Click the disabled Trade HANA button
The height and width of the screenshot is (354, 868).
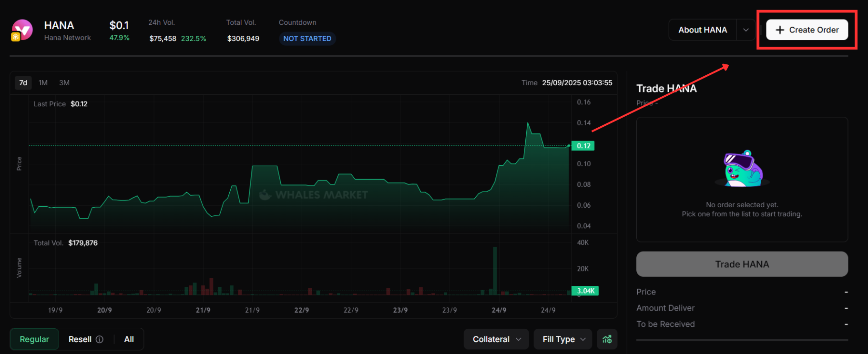pyautogui.click(x=742, y=264)
